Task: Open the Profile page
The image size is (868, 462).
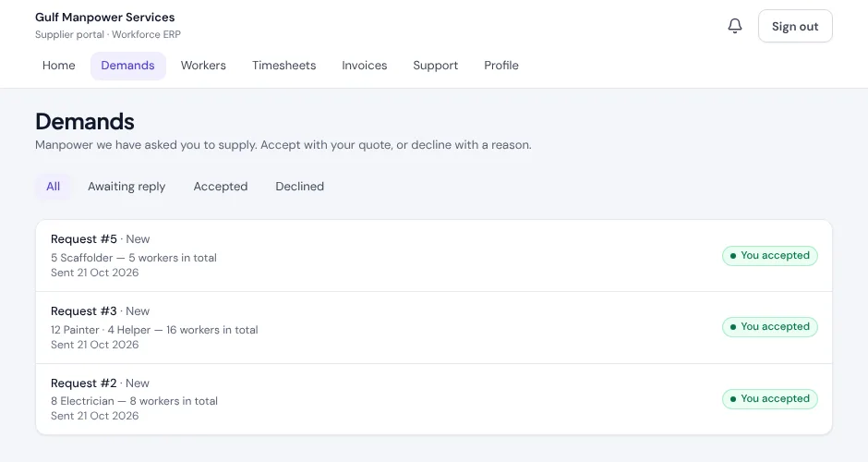Action: point(501,66)
